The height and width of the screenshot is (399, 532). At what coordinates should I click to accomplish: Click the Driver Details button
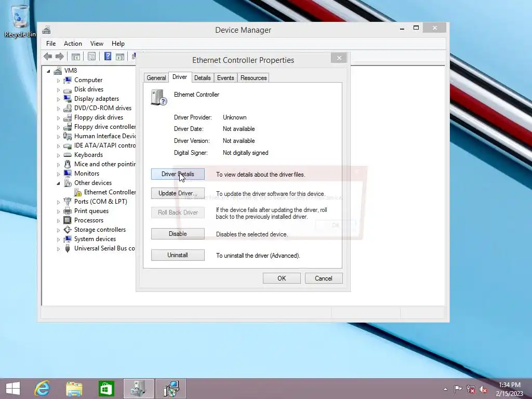[178, 174]
